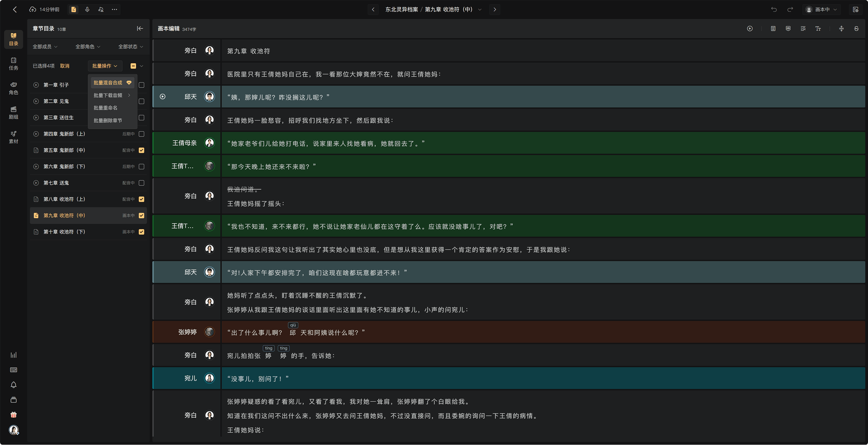868x445 pixels.
Task: Open the 画本中 status dropdown
Action: pos(821,9)
